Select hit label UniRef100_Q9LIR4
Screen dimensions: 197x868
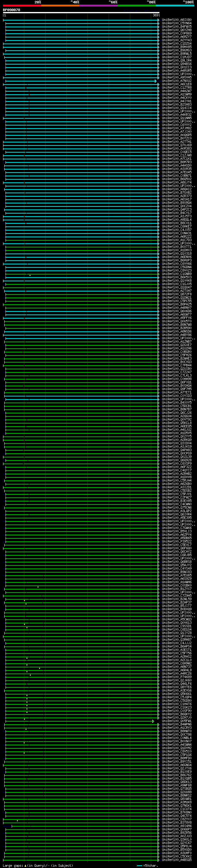click(176, 61)
